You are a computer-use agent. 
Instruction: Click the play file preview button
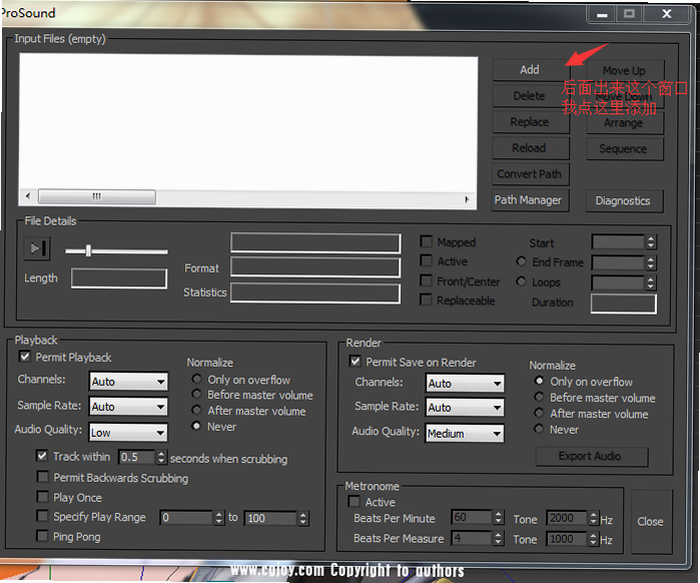[x=37, y=248]
